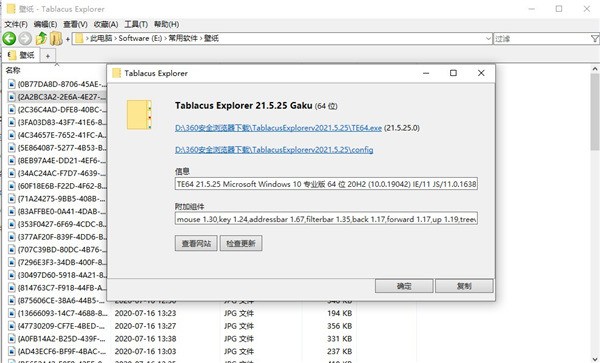Go up one folder level icon
This screenshot has width=600, height=363.
click(x=41, y=38)
